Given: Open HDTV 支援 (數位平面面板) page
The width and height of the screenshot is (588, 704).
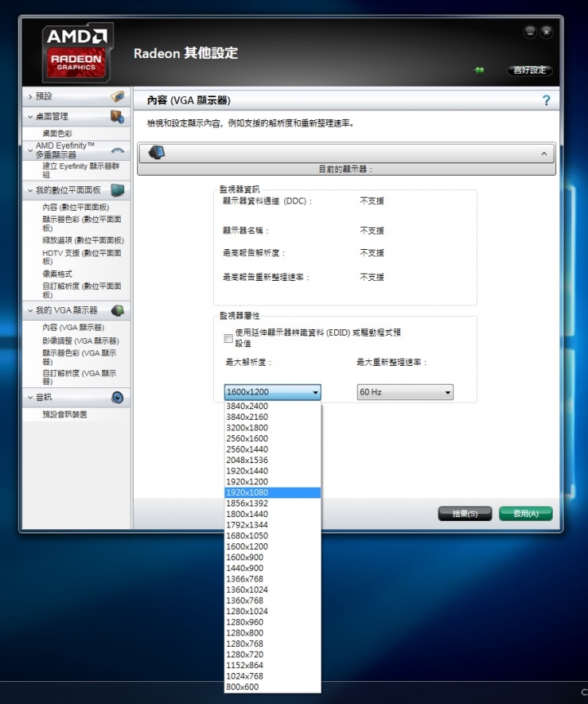Looking at the screenshot, I should pos(82,256).
